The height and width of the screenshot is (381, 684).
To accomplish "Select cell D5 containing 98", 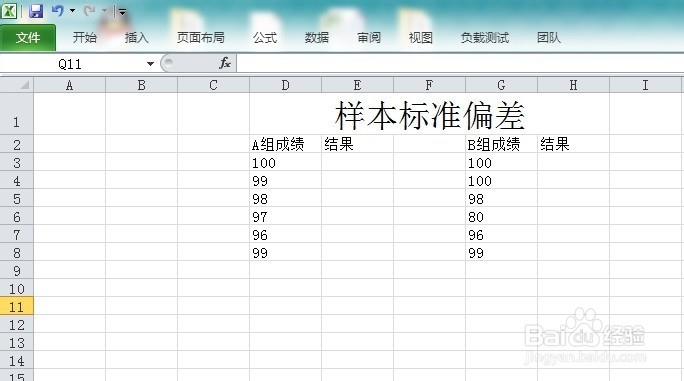I will (x=285, y=199).
